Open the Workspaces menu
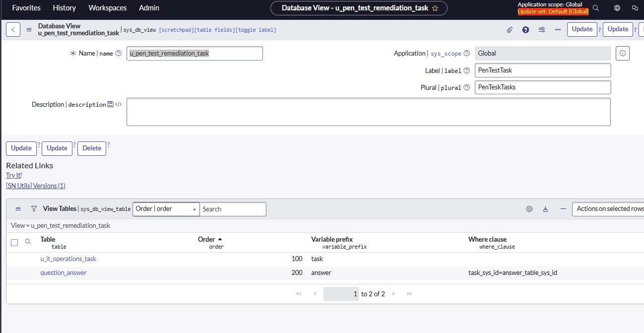 pos(107,8)
